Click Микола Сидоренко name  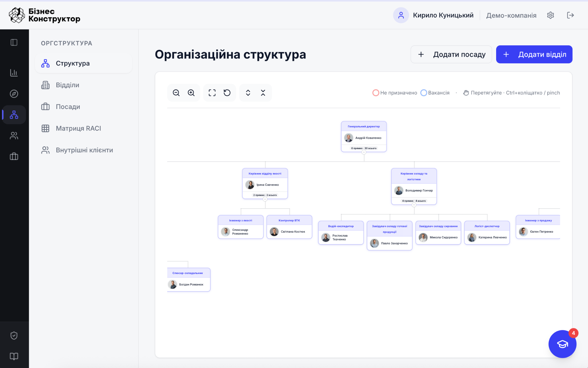point(443,238)
